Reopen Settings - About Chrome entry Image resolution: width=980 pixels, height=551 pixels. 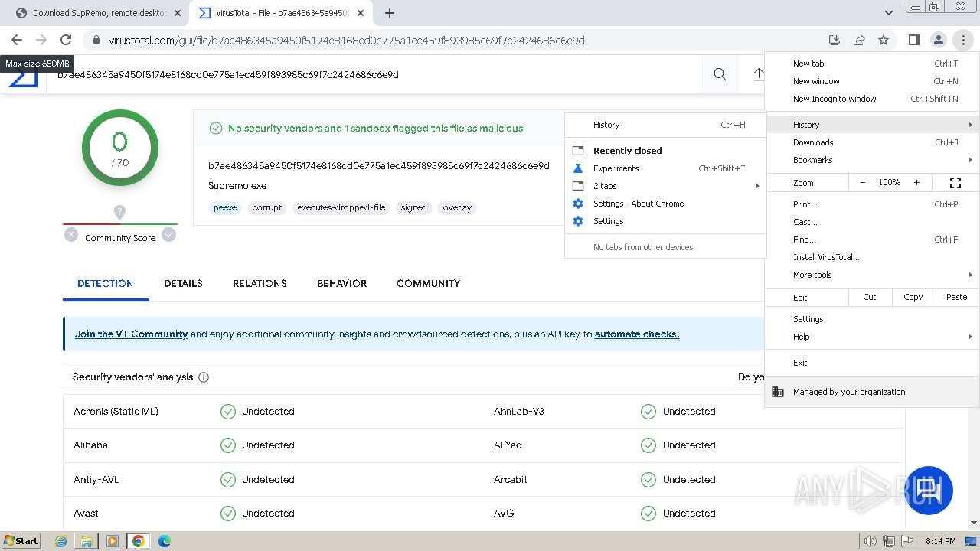(x=665, y=204)
